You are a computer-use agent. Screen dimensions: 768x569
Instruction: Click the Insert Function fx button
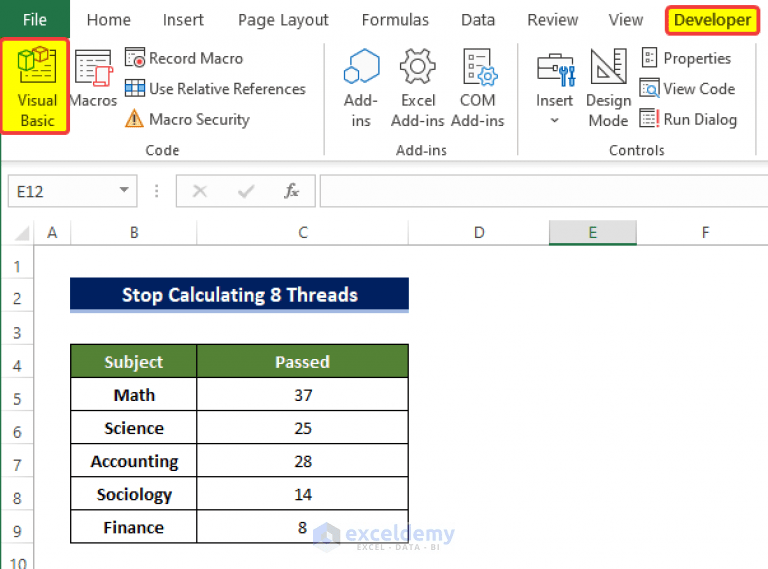tap(291, 191)
